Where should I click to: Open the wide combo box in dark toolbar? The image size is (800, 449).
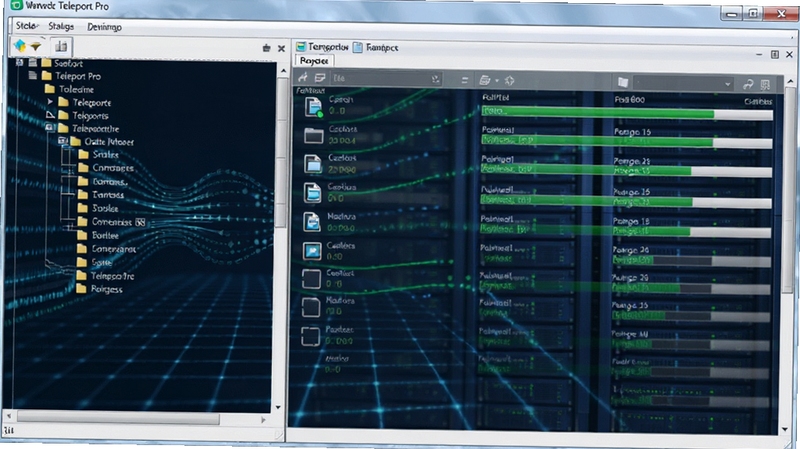click(x=684, y=83)
